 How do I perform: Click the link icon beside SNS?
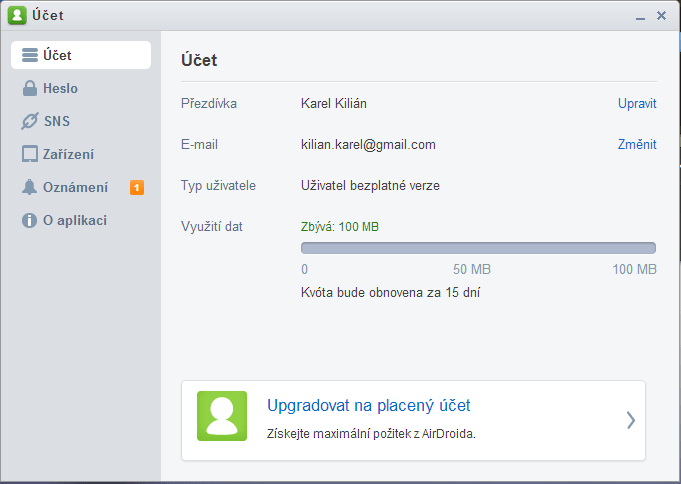30,121
